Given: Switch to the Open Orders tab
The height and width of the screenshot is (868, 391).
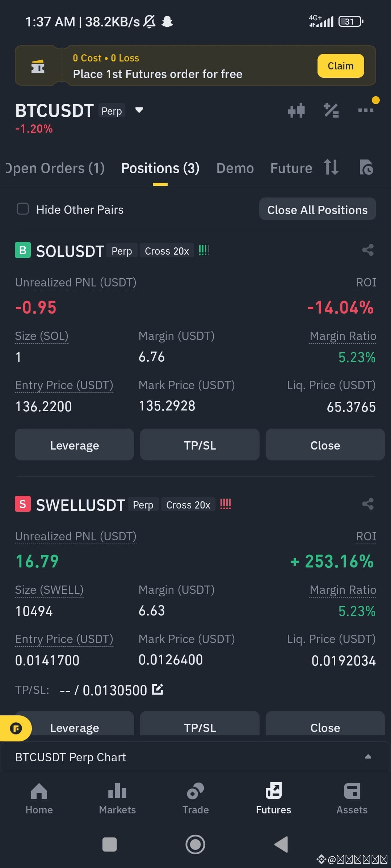Looking at the screenshot, I should [55, 168].
